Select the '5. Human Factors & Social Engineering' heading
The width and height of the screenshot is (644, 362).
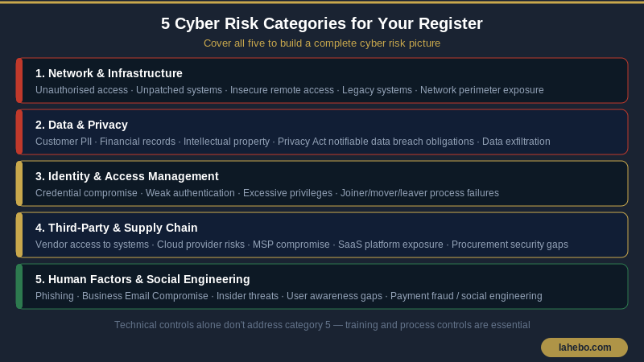click(142, 279)
